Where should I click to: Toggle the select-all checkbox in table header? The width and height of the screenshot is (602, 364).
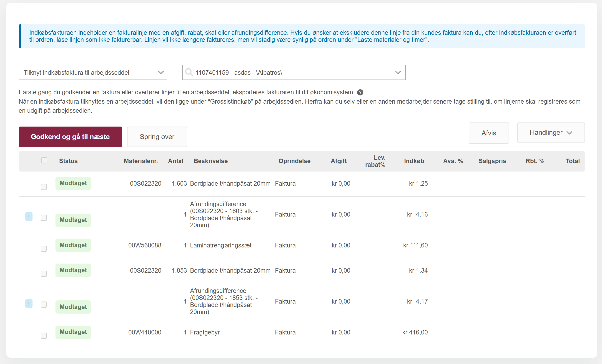point(44,160)
